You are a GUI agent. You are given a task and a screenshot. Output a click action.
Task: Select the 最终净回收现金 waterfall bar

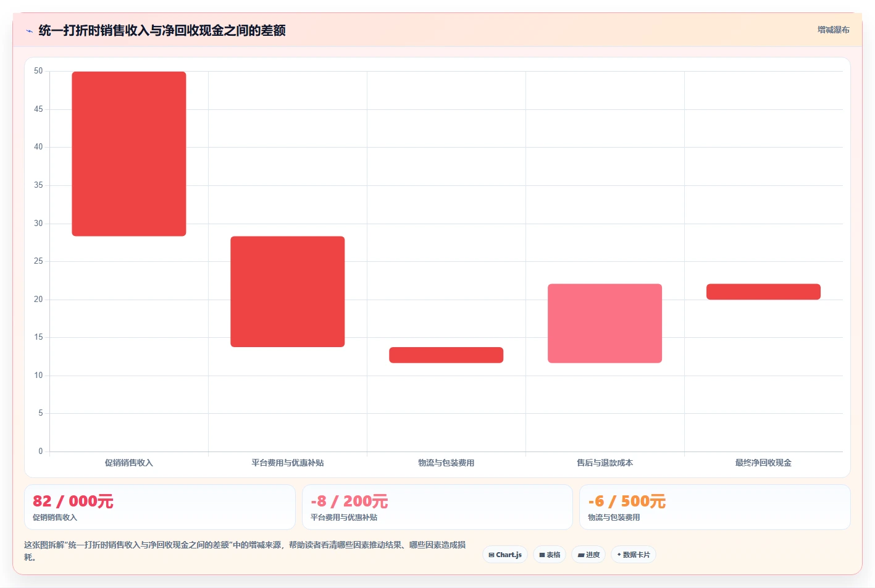pos(764,292)
